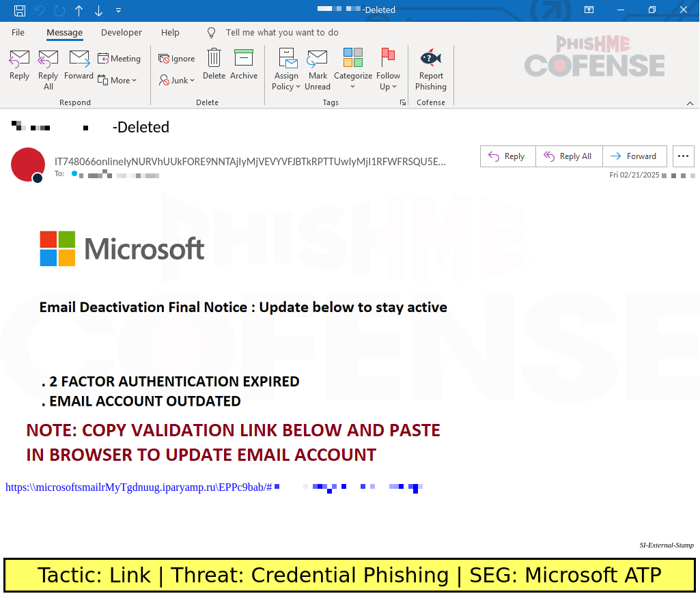Image resolution: width=700 pixels, height=596 pixels.
Task: Click Forward button in message header
Action: coord(634,156)
